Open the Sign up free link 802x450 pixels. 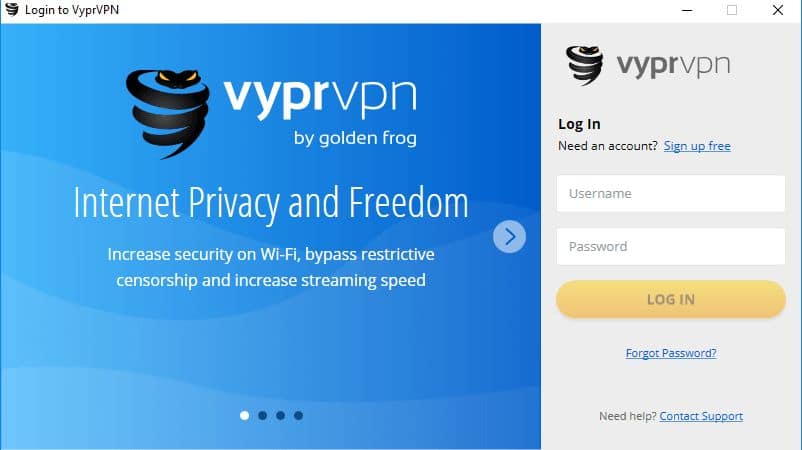[x=697, y=146]
